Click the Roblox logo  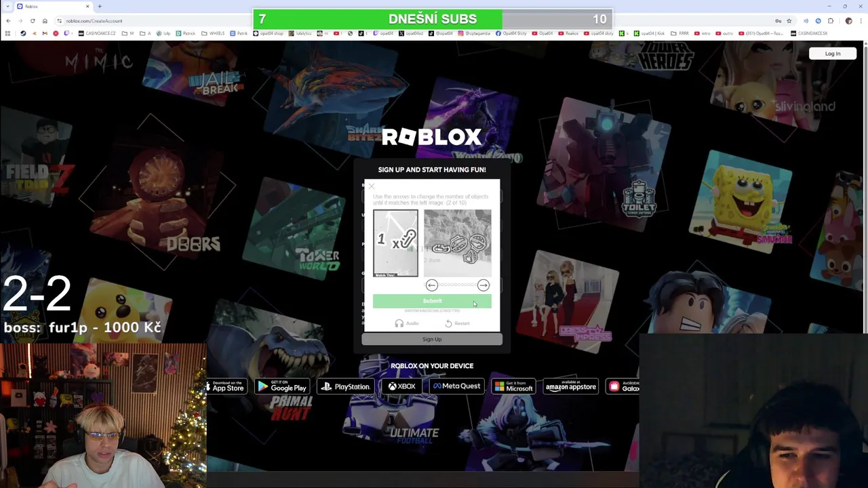pyautogui.click(x=432, y=137)
